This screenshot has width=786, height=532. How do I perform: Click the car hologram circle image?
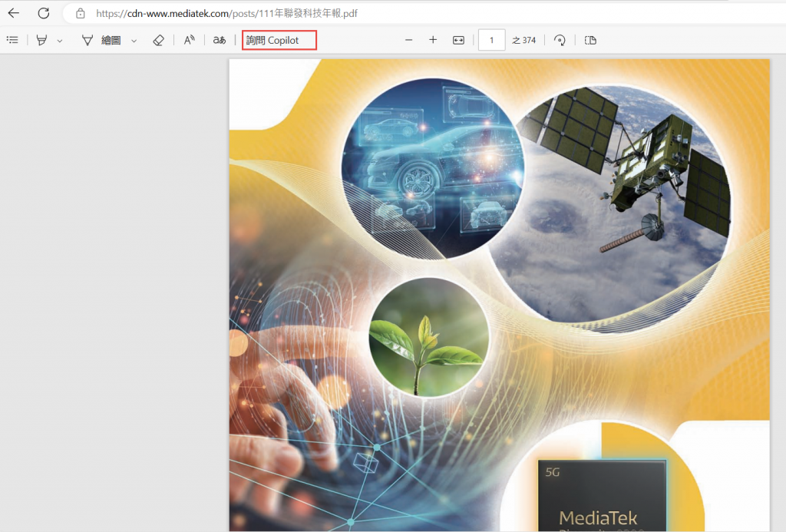click(x=433, y=168)
